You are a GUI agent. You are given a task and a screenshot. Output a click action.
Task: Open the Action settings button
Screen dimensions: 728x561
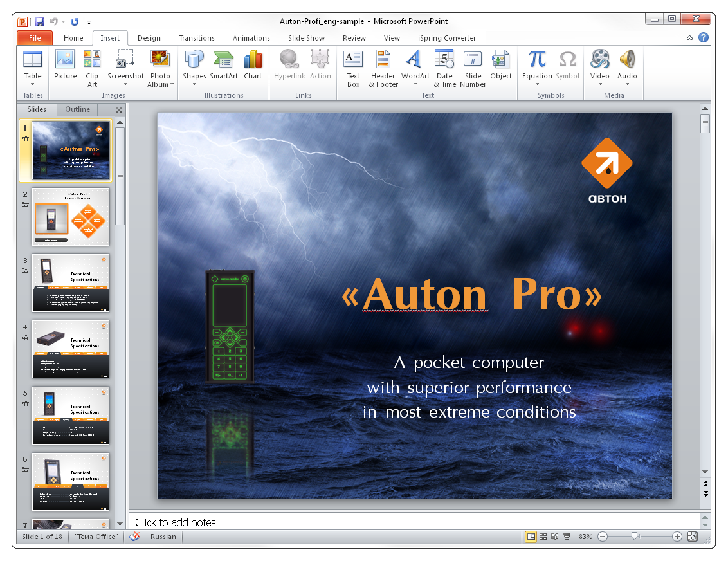click(320, 65)
